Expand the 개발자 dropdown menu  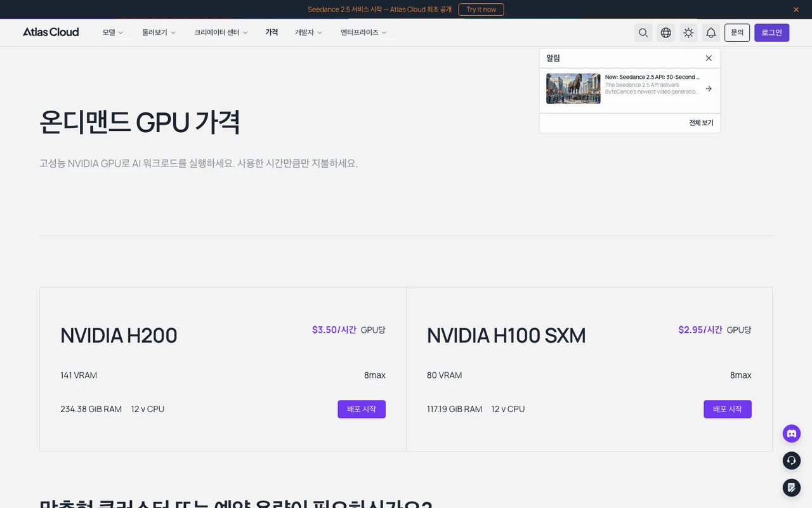click(308, 32)
